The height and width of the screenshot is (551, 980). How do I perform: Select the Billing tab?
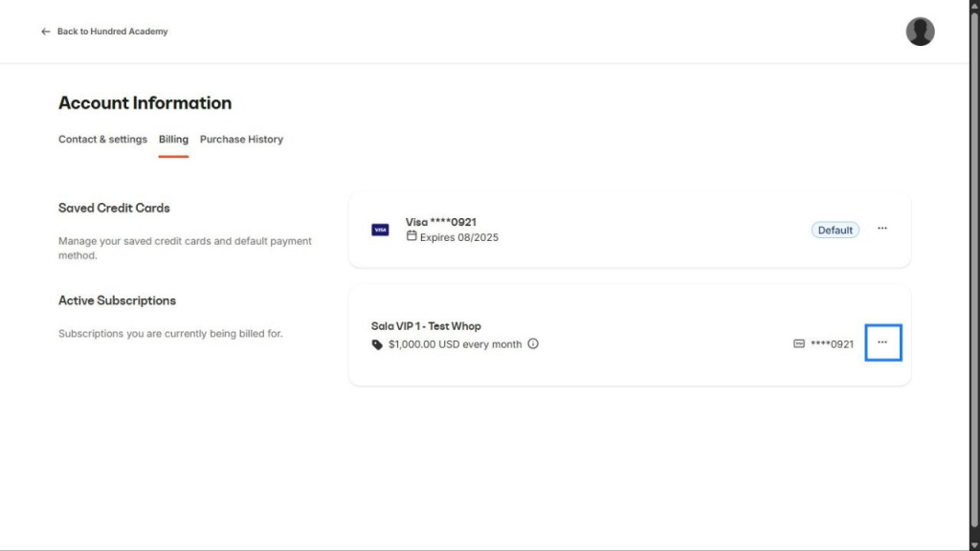pyautogui.click(x=173, y=140)
